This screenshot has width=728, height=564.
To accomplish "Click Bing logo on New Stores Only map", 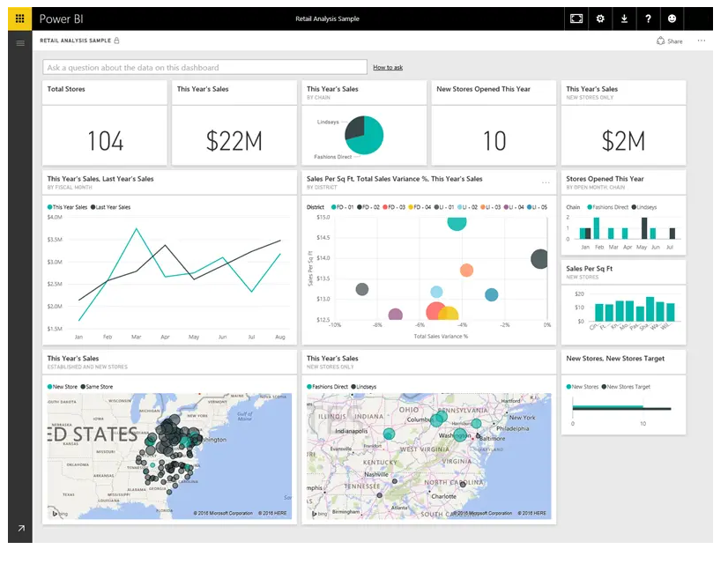I will 319,514.
